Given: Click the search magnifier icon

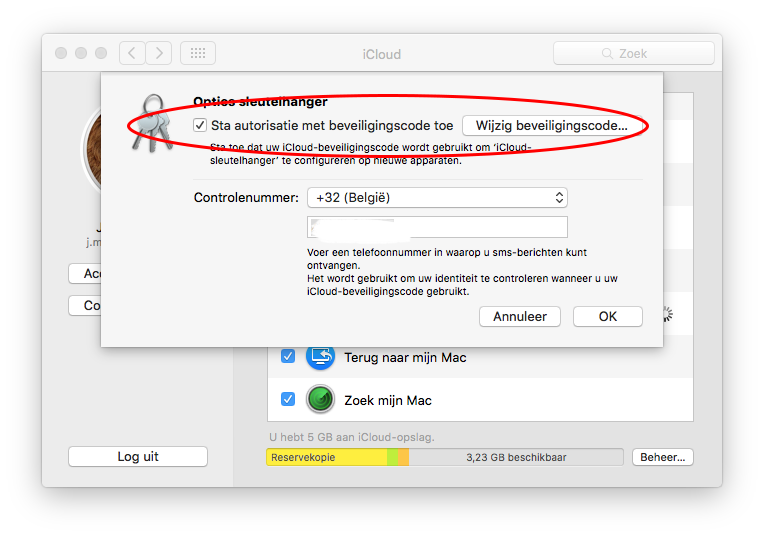Looking at the screenshot, I should [607, 54].
